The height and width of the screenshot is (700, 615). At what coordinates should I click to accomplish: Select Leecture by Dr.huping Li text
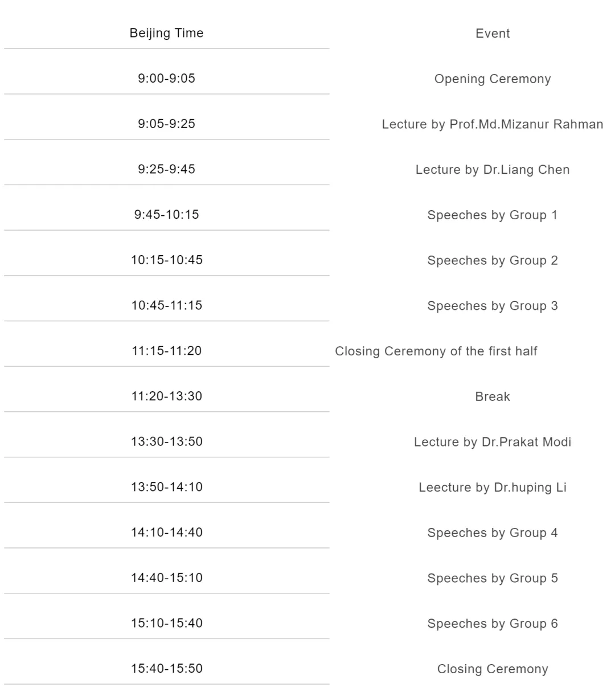click(493, 488)
